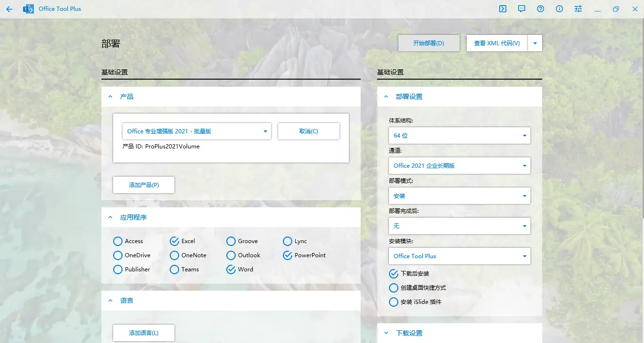The width and height of the screenshot is (644, 343).
Task: Click the back arrow icon
Action: pyautogui.click(x=9, y=9)
